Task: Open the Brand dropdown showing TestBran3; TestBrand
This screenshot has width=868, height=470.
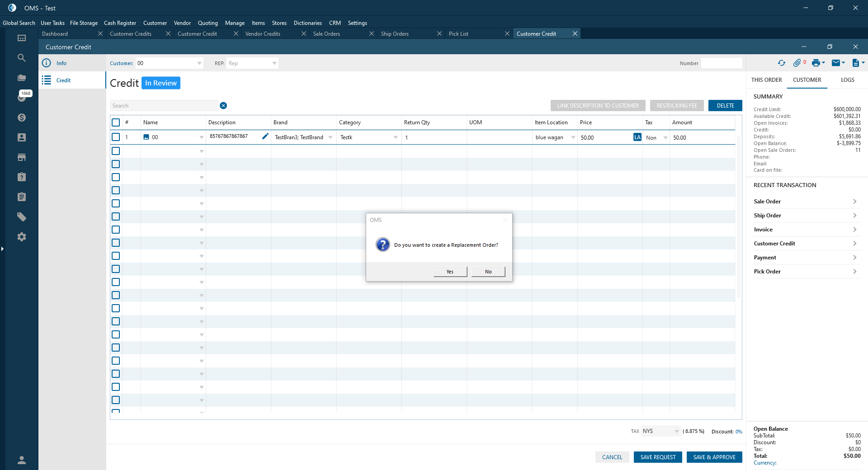Action: tap(330, 137)
